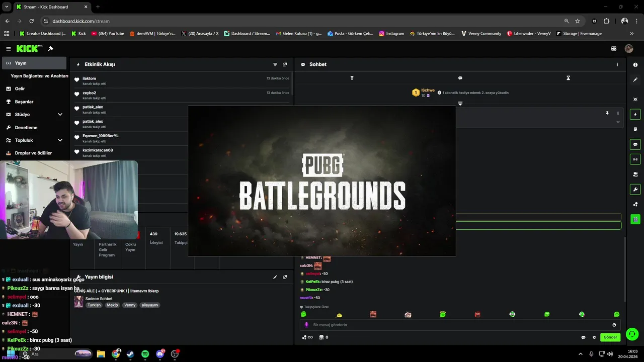
Task: Open the hamburger sidebar menu
Action: (x=9, y=49)
